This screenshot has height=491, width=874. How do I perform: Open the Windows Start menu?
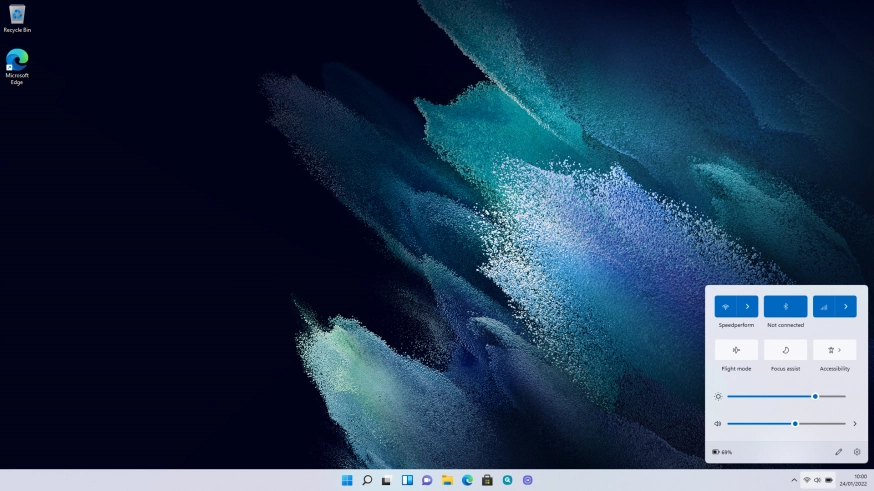point(347,480)
